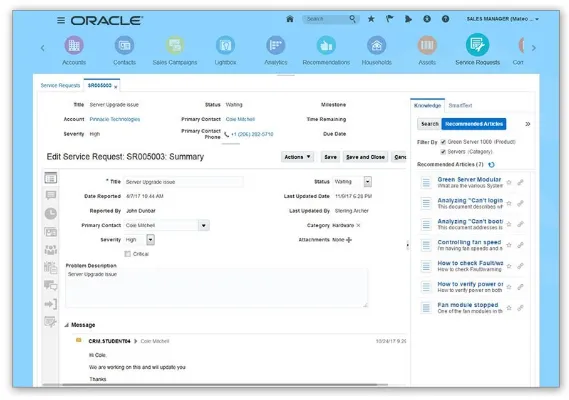Open the Cole Mitchell primary contact link

tap(240, 119)
